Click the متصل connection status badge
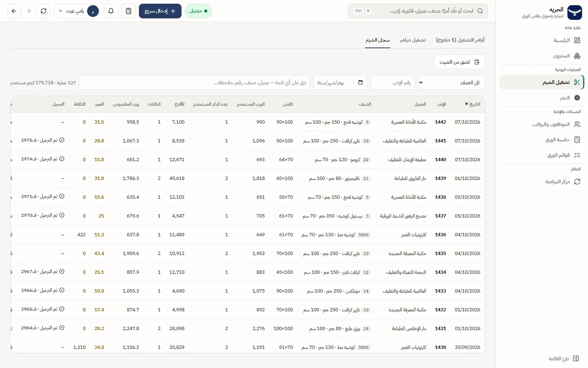 click(198, 11)
